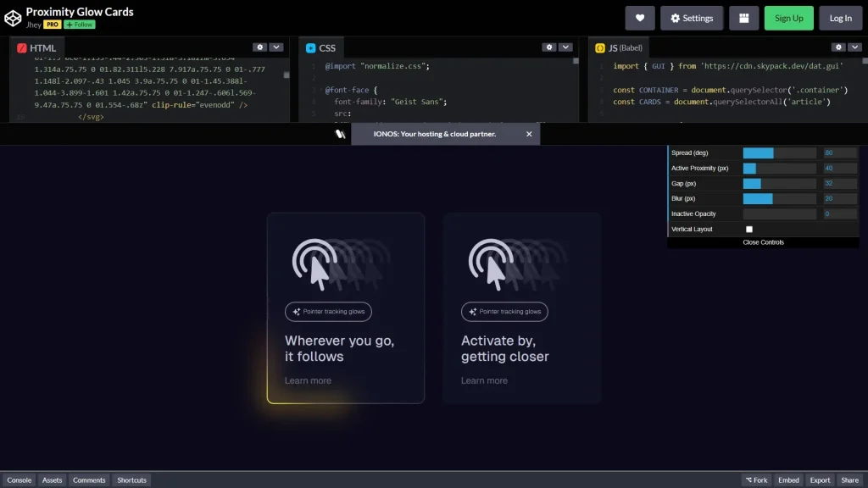Click Learn more on the first card
The width and height of the screenshot is (868, 488).
tap(309, 380)
